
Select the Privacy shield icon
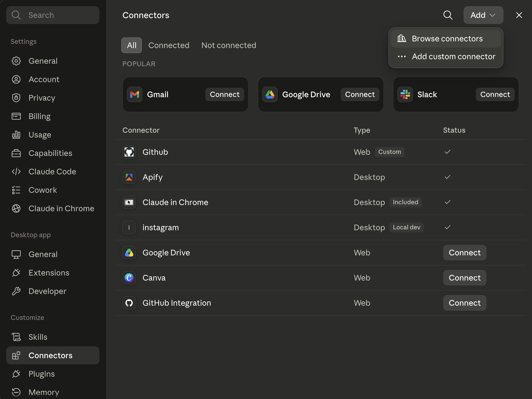16,98
